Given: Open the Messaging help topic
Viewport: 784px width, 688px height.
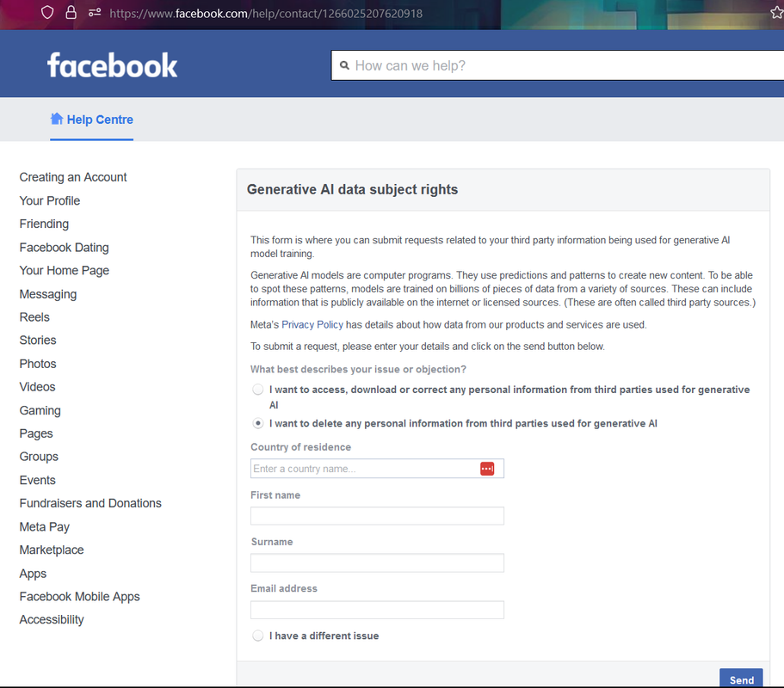Looking at the screenshot, I should (x=48, y=294).
